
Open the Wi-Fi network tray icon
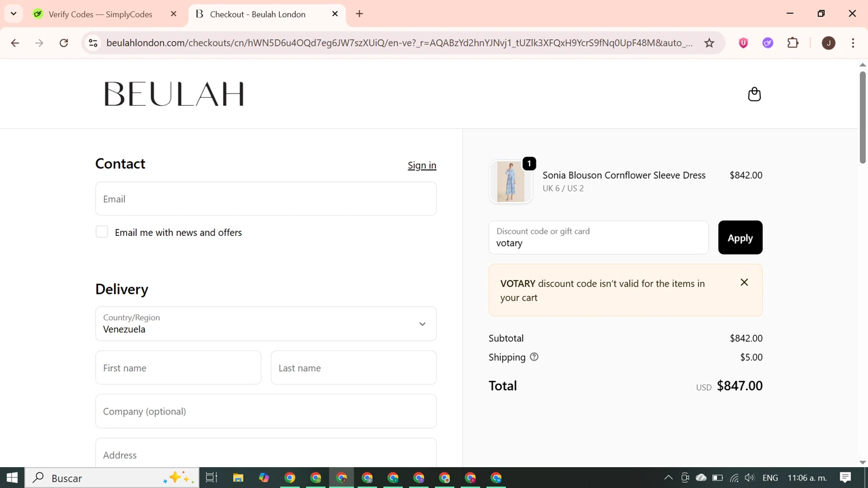coord(734,478)
